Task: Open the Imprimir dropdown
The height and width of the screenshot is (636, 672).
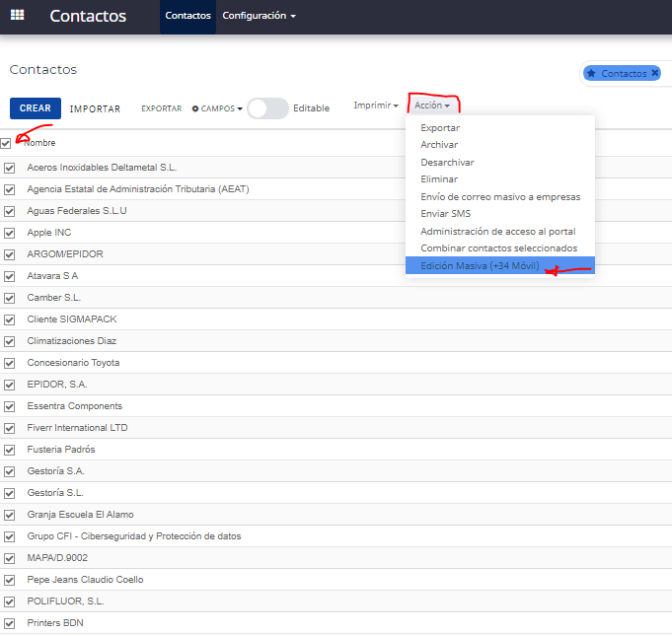Action: pyautogui.click(x=376, y=106)
